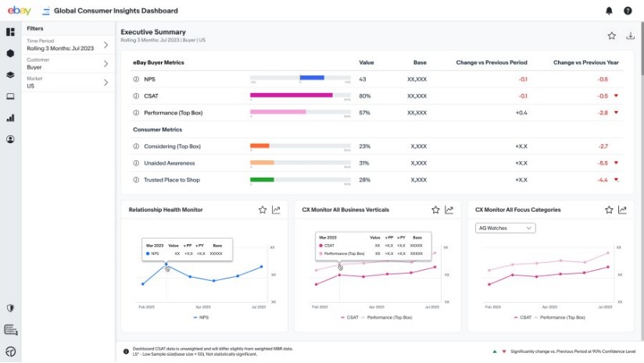Open the help question mark icon
The width and height of the screenshot is (644, 363).
click(x=628, y=11)
